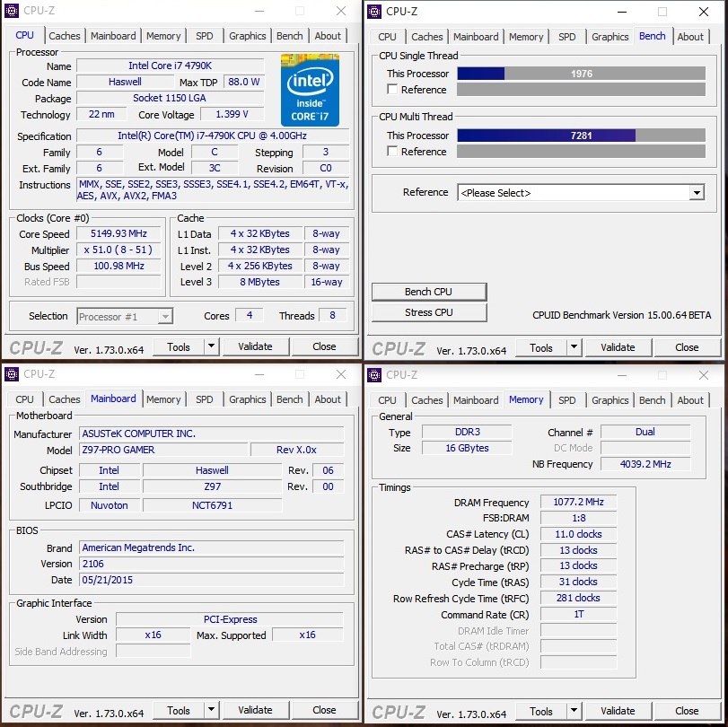Viewport: 728px width, 727px height.
Task: Enable Reference checkbox under CPU Single Thread
Action: coord(392,89)
